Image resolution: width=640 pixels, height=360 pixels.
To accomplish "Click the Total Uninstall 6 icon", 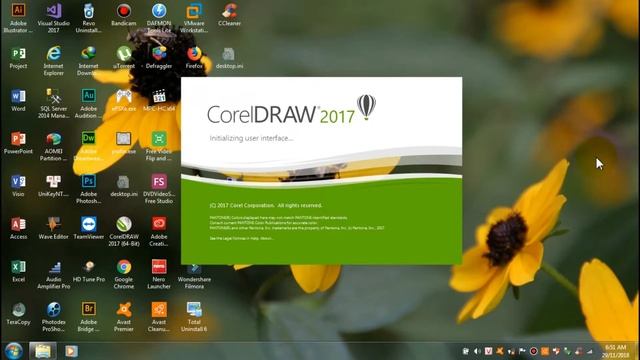I will coord(194,317).
